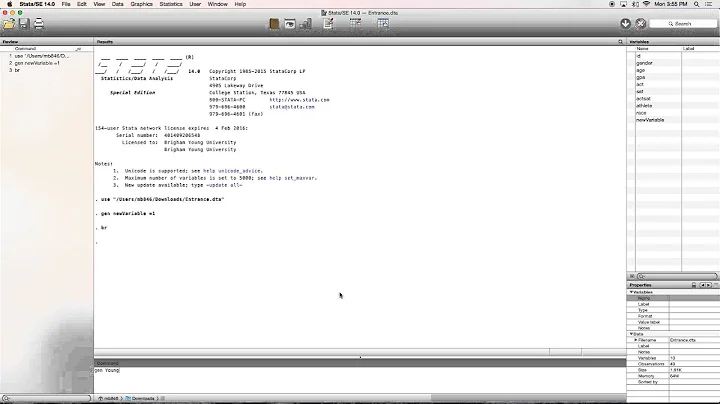Image resolution: width=720 pixels, height=404 pixels.
Task: Select variable nice in Variables list
Action: click(x=641, y=113)
